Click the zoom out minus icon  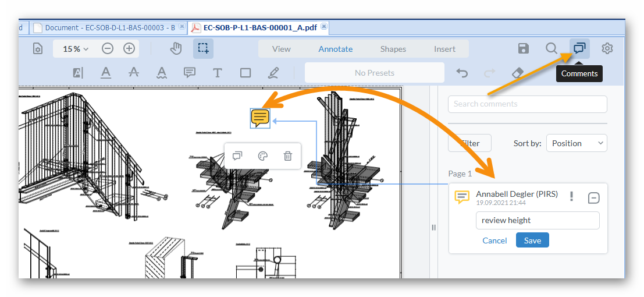[108, 49]
